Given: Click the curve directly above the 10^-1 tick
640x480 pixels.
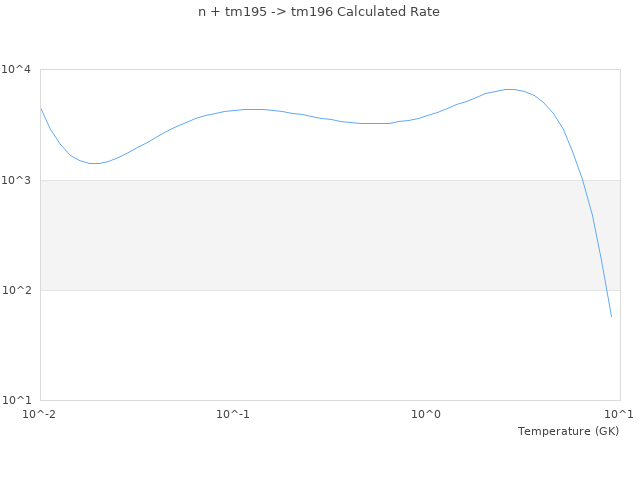Looking at the screenshot, I should click(x=233, y=110).
